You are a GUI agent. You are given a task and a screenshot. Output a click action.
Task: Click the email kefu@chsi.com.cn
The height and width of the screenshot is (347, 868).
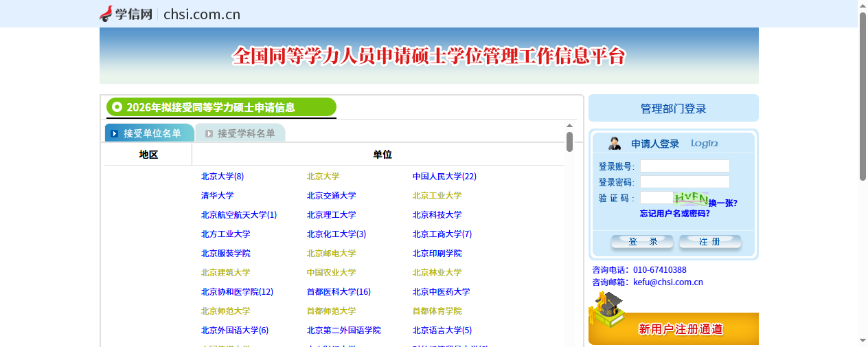(668, 282)
